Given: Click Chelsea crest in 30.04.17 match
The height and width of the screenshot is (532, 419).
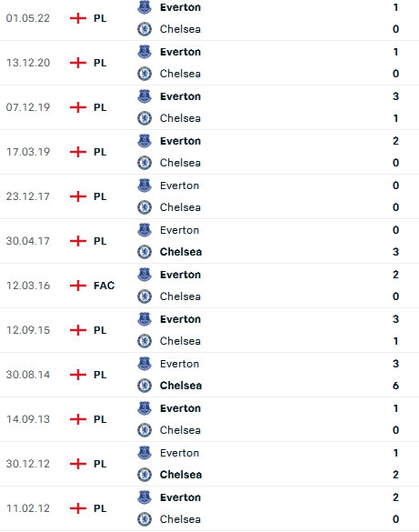Looking at the screenshot, I should (145, 252).
